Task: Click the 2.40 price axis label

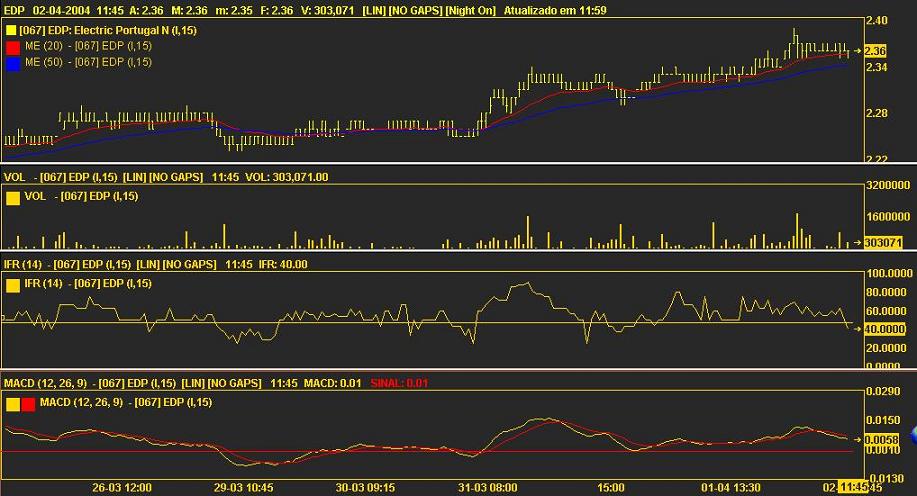Action: [877, 20]
